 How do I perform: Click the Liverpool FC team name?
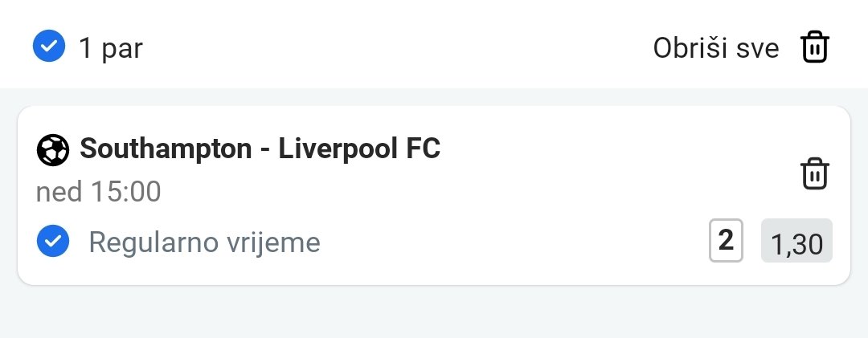[x=359, y=149]
